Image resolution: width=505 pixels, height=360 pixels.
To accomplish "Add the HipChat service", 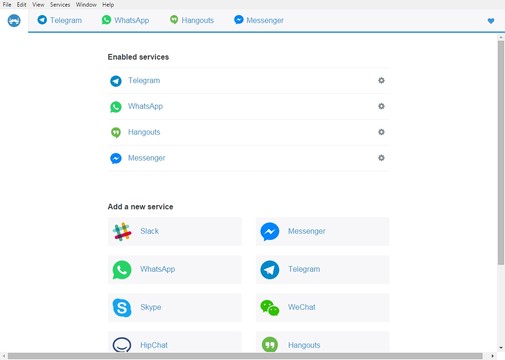I will [x=175, y=342].
